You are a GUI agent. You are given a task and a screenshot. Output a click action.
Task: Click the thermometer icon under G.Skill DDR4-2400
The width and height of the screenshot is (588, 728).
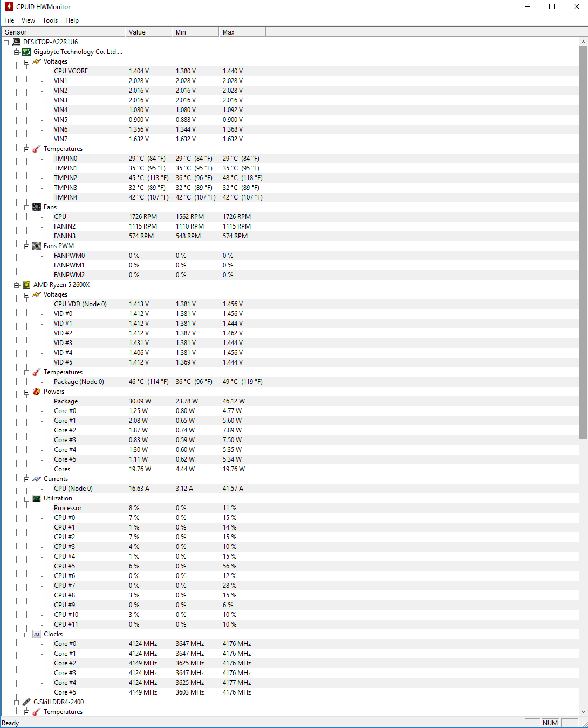[37, 712]
